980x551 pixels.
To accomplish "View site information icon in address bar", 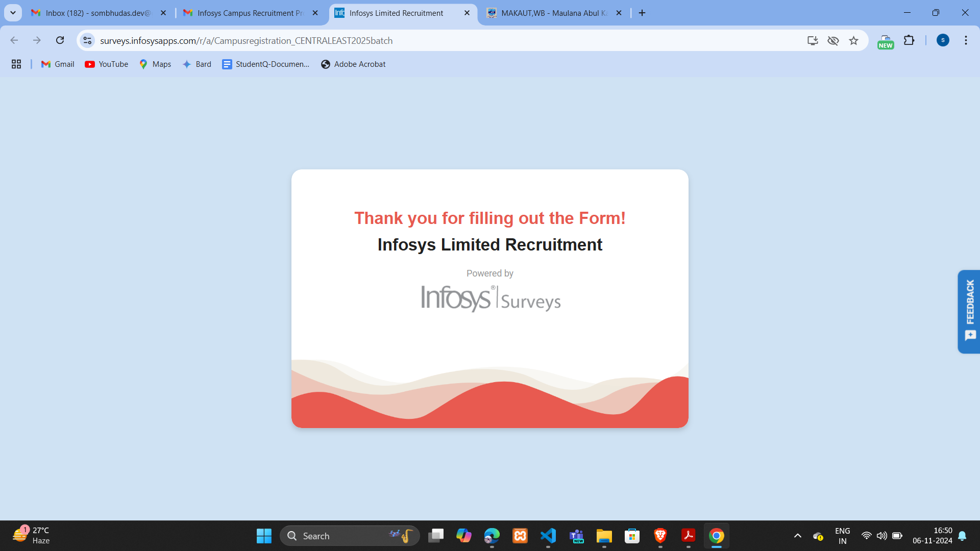I will pyautogui.click(x=88, y=40).
